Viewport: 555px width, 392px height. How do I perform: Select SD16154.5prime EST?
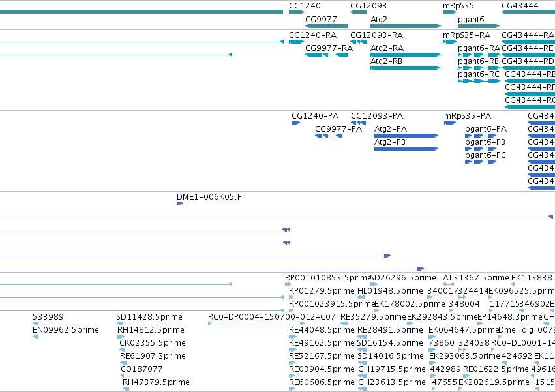point(362,350)
